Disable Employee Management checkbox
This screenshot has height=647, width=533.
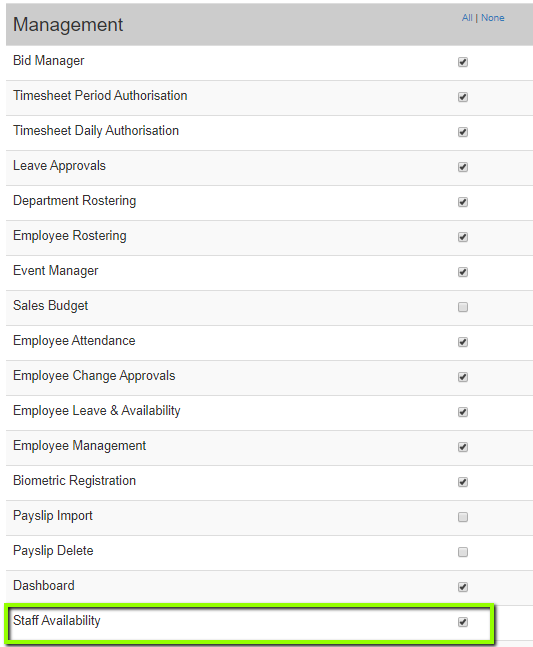462,447
